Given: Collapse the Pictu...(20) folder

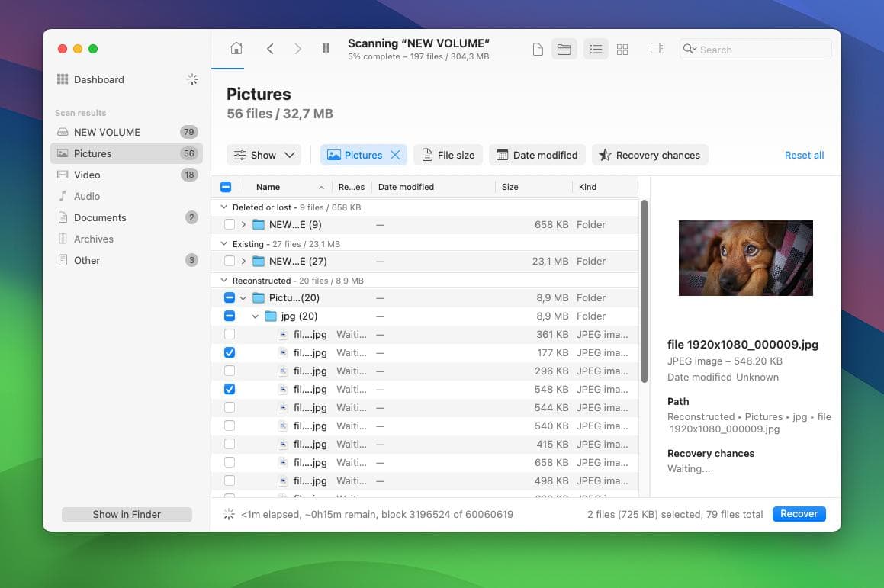Looking at the screenshot, I should [x=243, y=297].
